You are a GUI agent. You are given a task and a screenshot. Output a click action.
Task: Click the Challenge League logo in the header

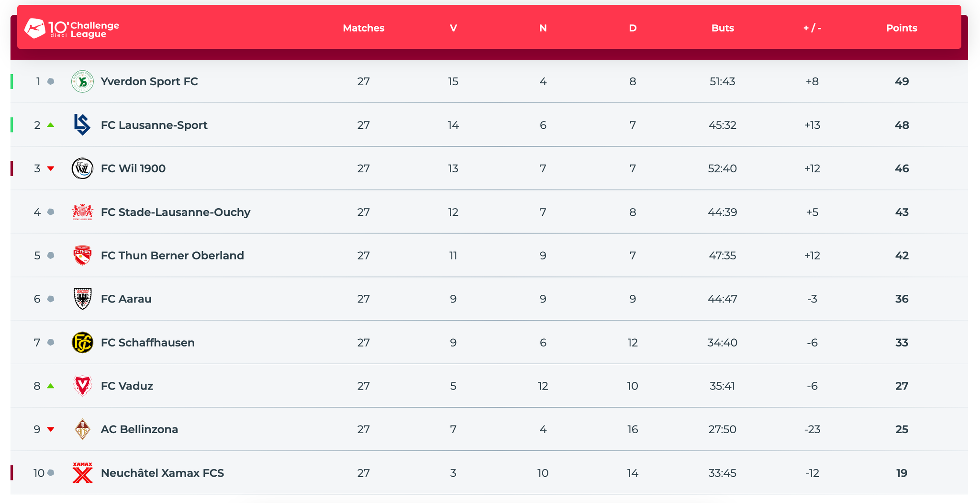pyautogui.click(x=72, y=29)
